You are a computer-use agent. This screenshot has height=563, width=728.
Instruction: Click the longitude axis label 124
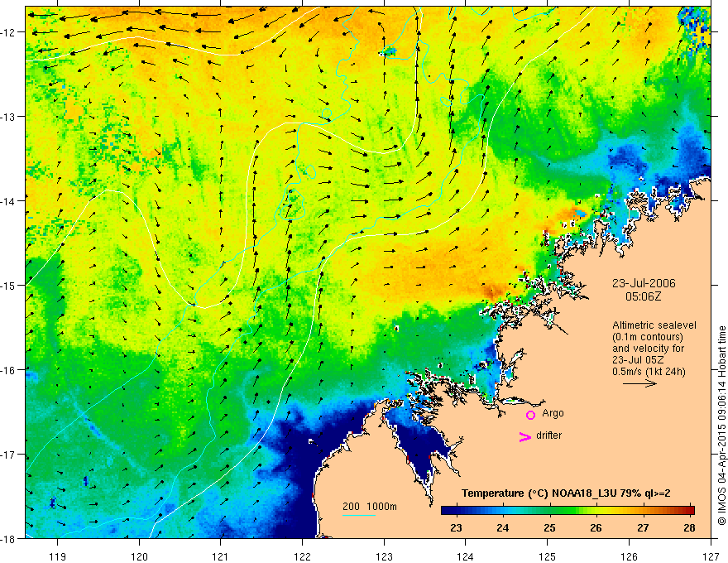click(x=466, y=556)
